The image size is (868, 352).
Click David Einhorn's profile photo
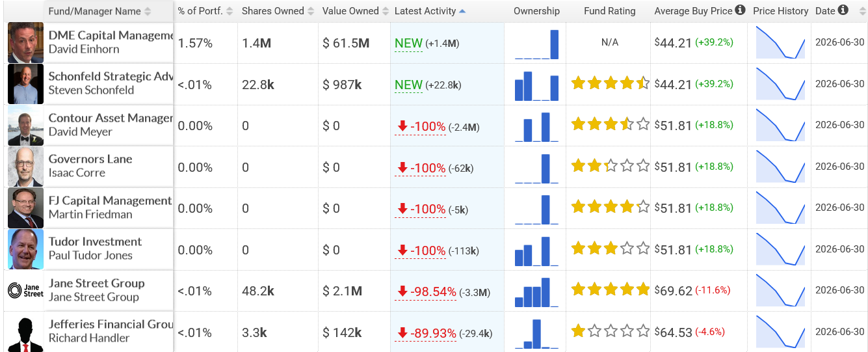(25, 42)
